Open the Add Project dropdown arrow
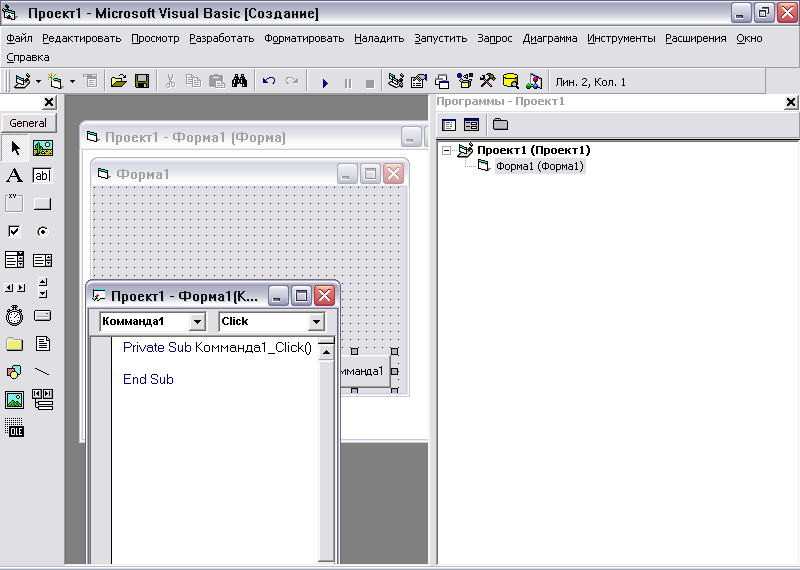This screenshot has width=800, height=570. tap(38, 81)
